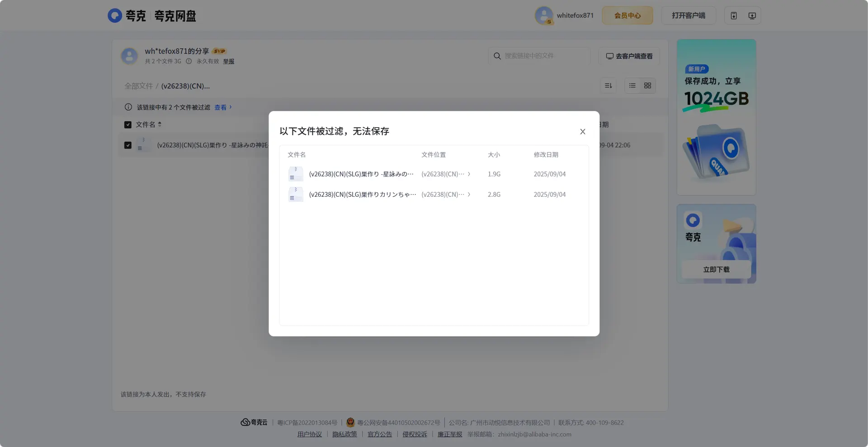Screen dimensions: 868x447
Task: Close the filtered files dialog
Action: click(x=583, y=132)
